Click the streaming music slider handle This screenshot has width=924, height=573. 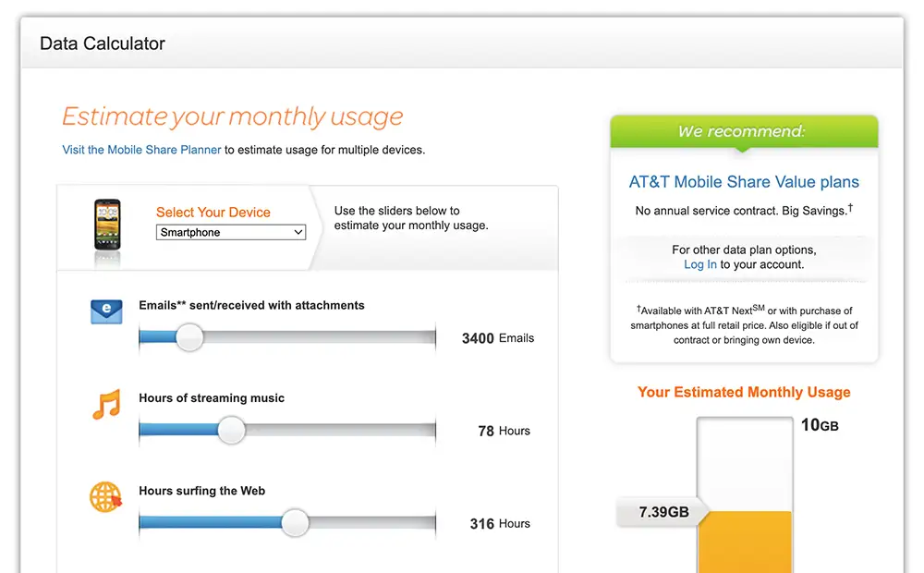pos(231,430)
